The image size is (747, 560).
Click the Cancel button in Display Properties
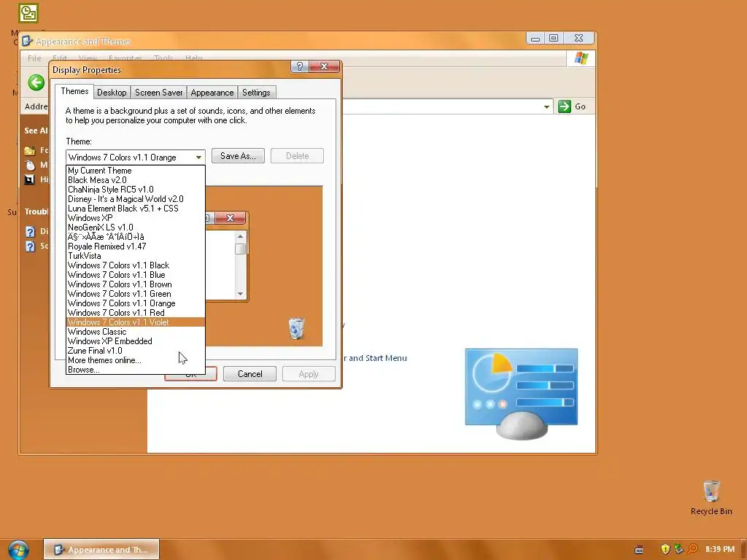pyautogui.click(x=249, y=374)
